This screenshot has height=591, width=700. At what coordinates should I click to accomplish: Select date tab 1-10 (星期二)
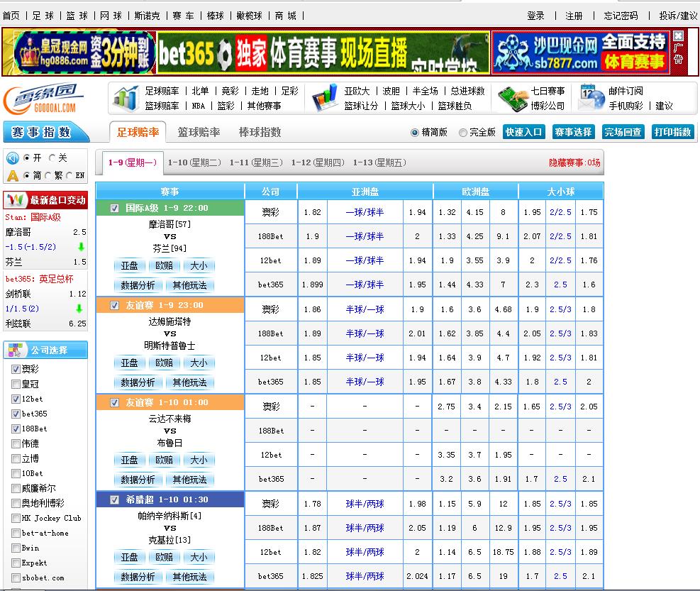tap(194, 162)
